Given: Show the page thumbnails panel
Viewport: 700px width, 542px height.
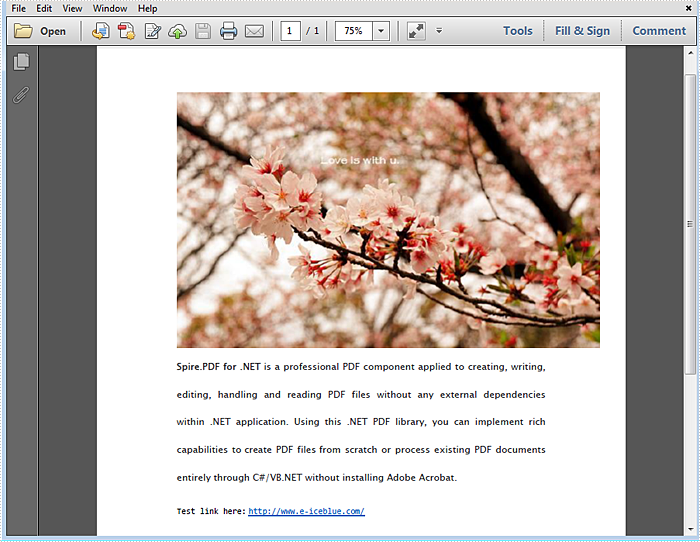Looking at the screenshot, I should coord(21,62).
